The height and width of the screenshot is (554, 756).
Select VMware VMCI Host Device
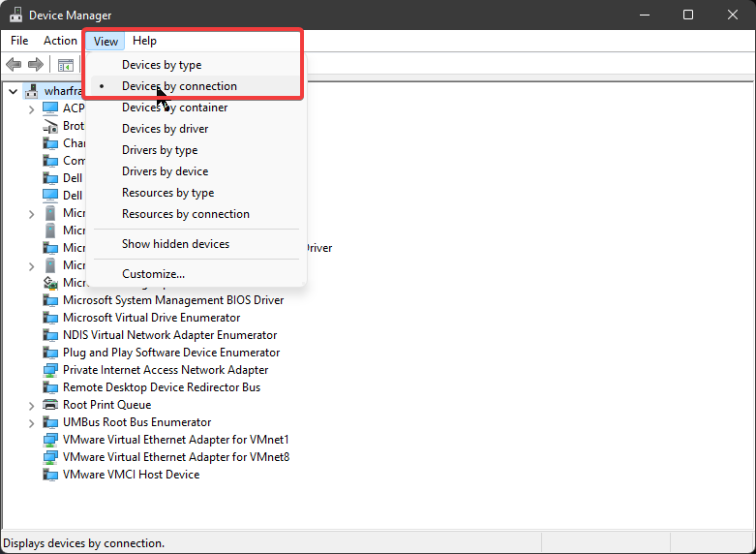(x=131, y=475)
